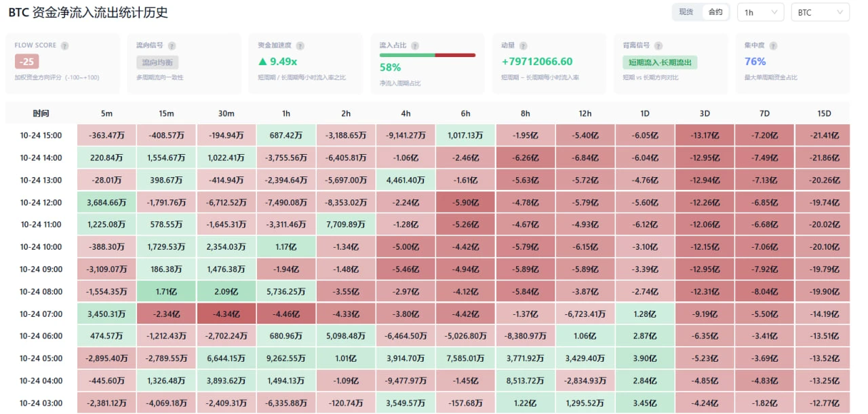The height and width of the screenshot is (414, 868).
Task: Click the 15m column header
Action: [x=166, y=113]
